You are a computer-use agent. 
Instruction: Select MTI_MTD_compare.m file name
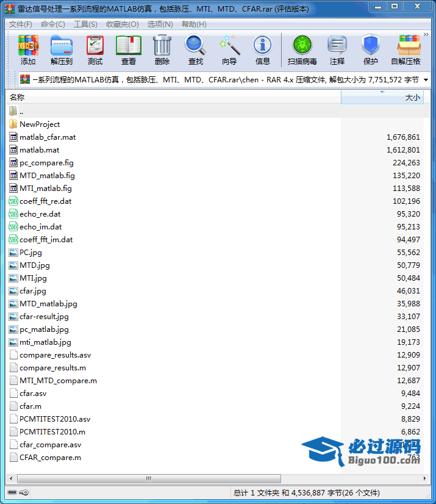pos(58,381)
